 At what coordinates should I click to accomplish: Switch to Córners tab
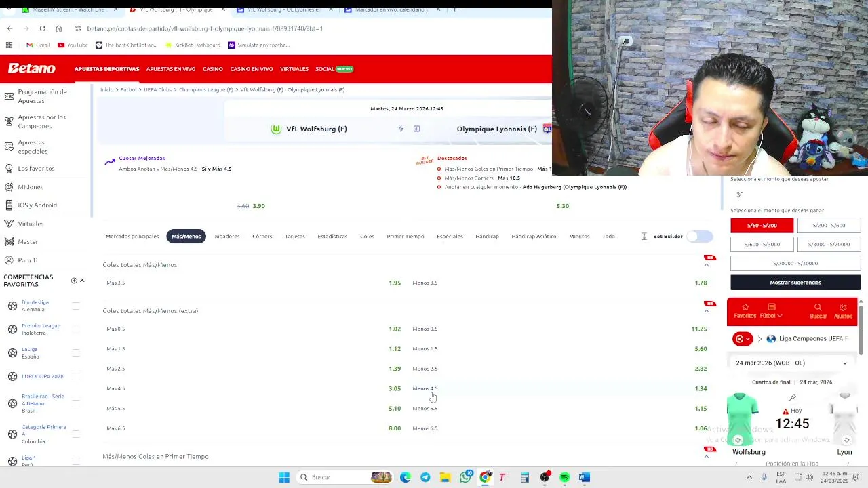coord(262,236)
